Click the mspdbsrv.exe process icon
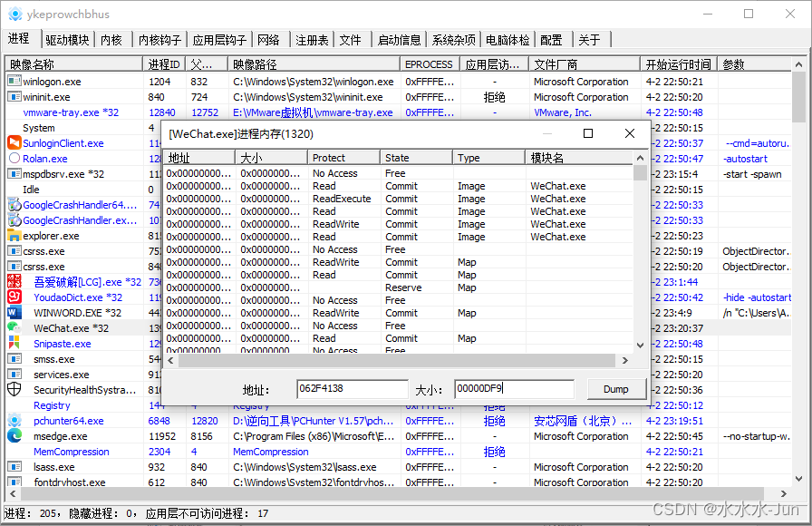This screenshot has width=812, height=526. pos(14,173)
